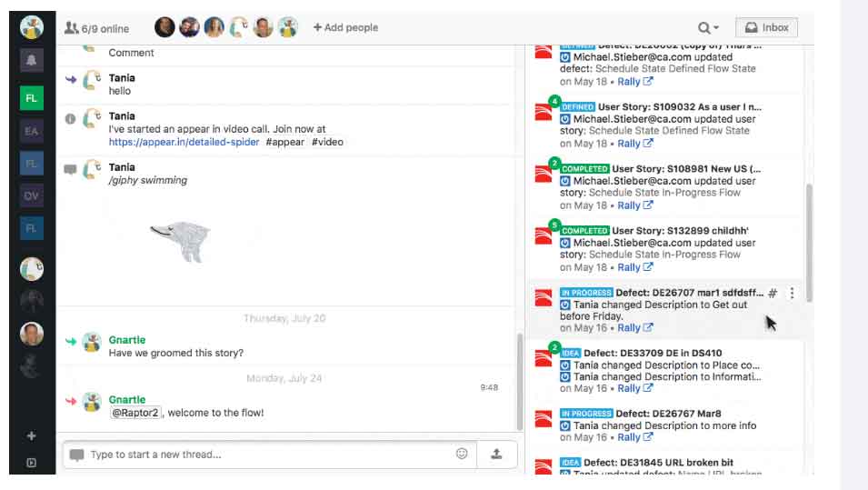Expand the sidebar with bottom arrow icon
This screenshot has width=868, height=490.
pyautogui.click(x=31, y=463)
